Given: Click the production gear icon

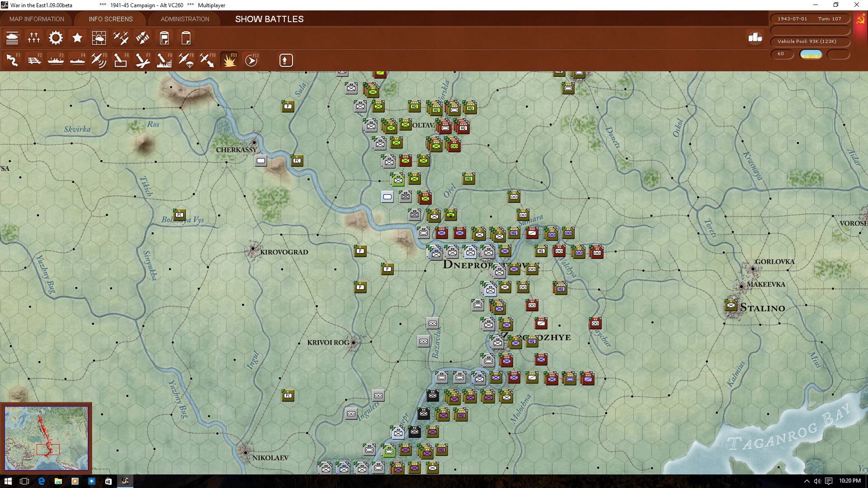Looking at the screenshot, I should pos(56,38).
